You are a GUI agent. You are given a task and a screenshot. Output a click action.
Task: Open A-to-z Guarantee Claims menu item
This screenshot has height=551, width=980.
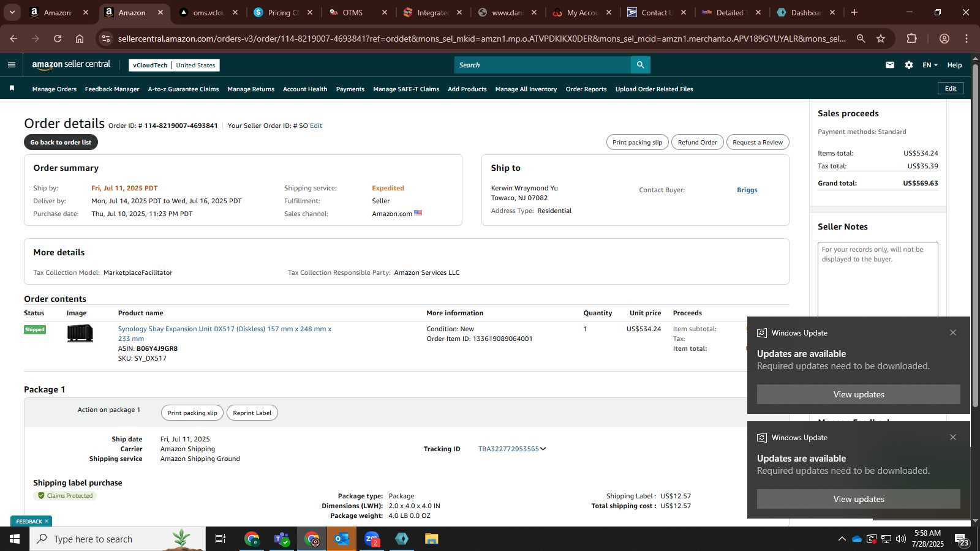[183, 89]
